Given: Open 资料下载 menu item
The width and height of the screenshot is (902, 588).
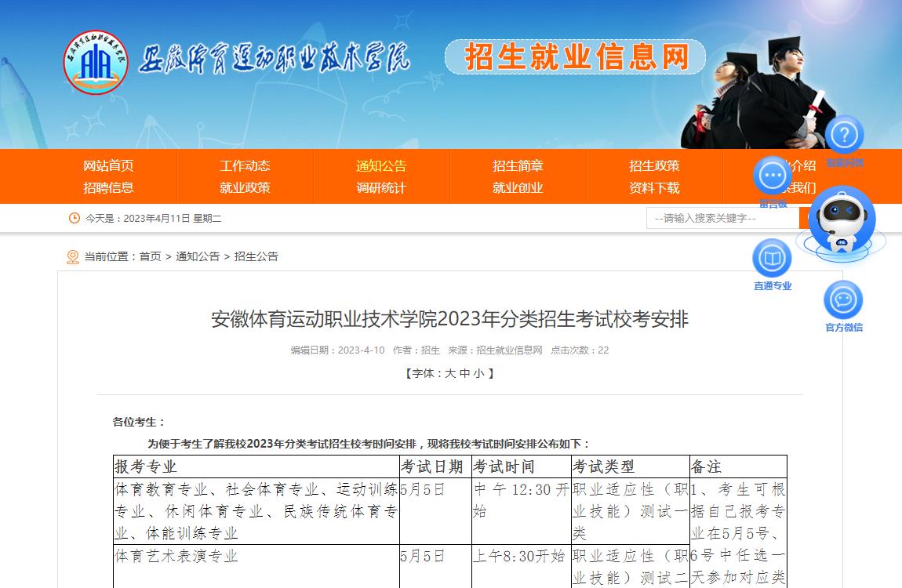Looking at the screenshot, I should pyautogui.click(x=654, y=188).
